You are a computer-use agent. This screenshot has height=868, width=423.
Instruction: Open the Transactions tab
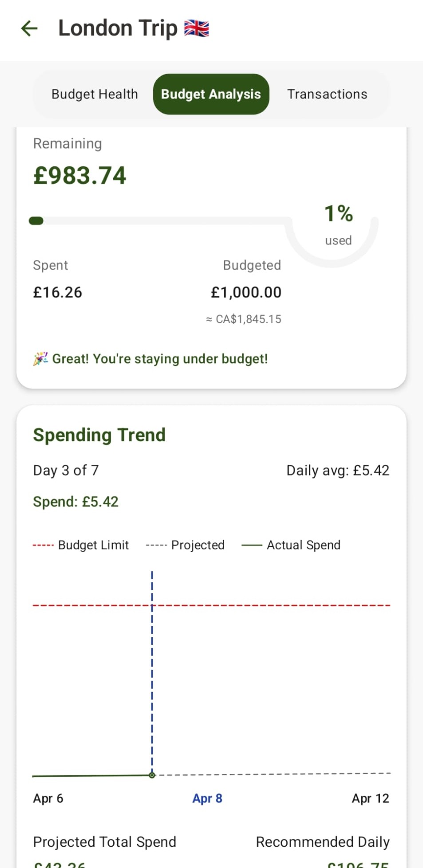[x=327, y=94]
